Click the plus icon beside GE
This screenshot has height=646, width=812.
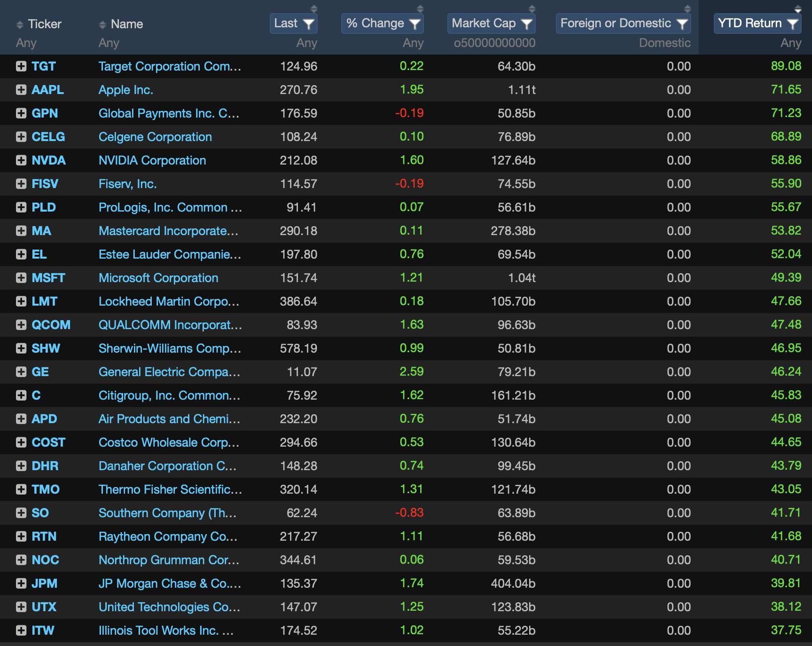tap(21, 372)
